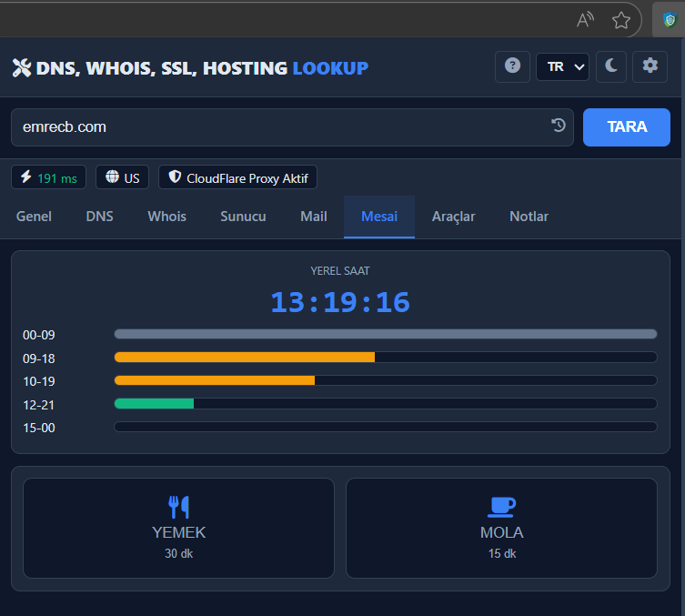Open the DNS tab
Viewport: 685px width, 616px height.
[99, 217]
